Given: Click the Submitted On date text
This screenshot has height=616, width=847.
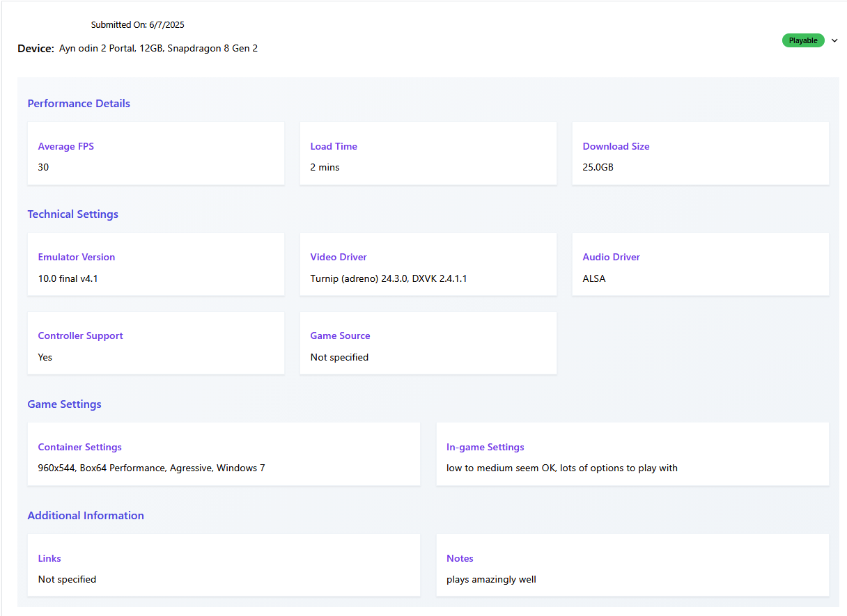Looking at the screenshot, I should tap(137, 25).
